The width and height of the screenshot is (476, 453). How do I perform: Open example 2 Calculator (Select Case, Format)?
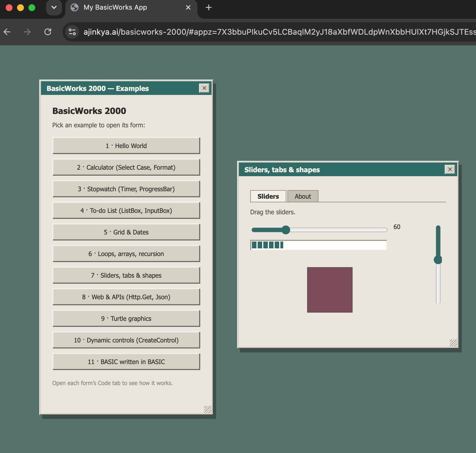click(126, 167)
